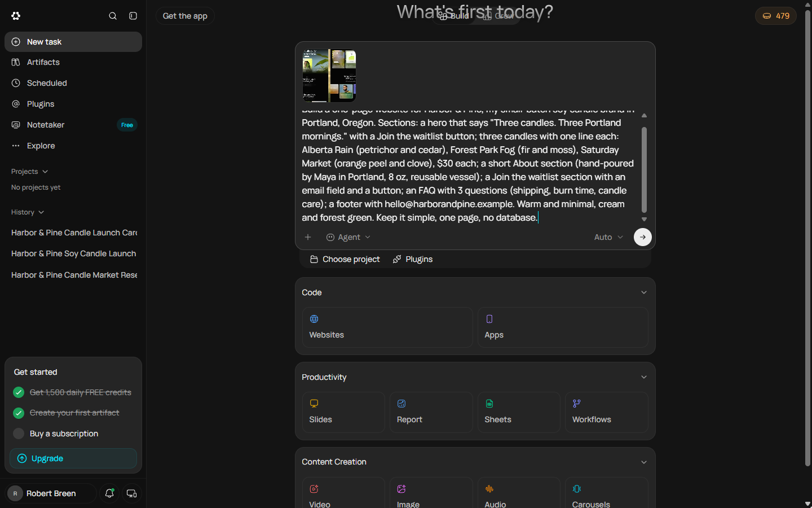Open the Auto model dropdown
The height and width of the screenshot is (508, 812).
coord(608,237)
